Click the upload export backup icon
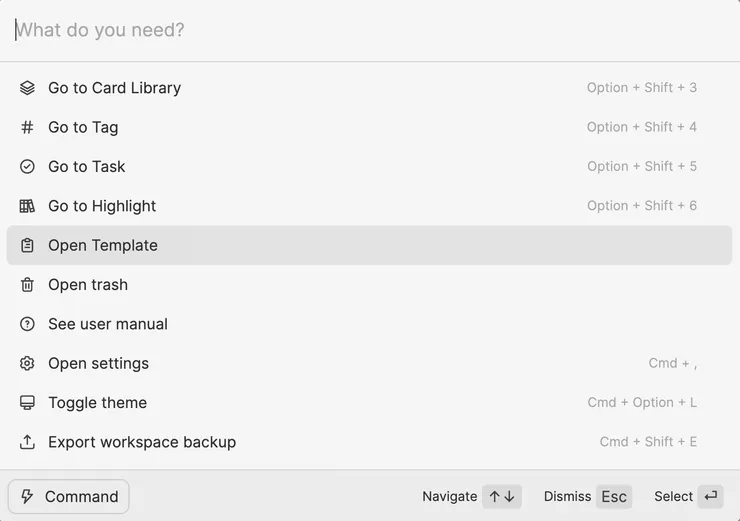Image resolution: width=740 pixels, height=521 pixels. point(27,442)
